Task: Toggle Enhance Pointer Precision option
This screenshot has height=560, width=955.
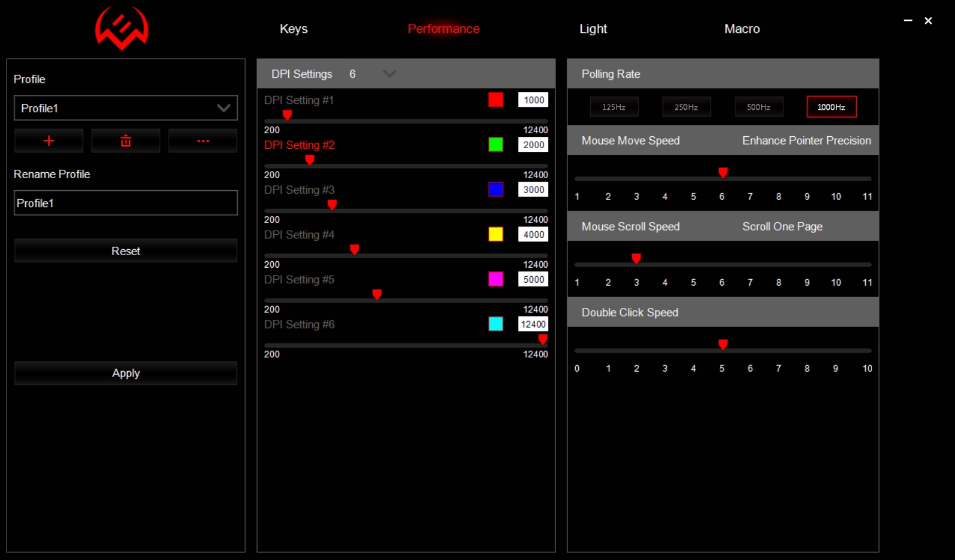Action: [x=807, y=140]
